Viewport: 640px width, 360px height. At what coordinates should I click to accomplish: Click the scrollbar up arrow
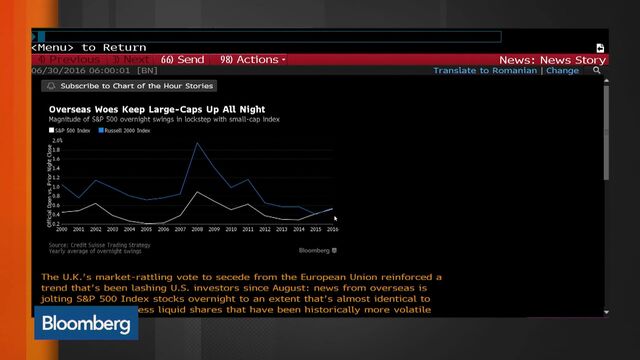tap(607, 81)
